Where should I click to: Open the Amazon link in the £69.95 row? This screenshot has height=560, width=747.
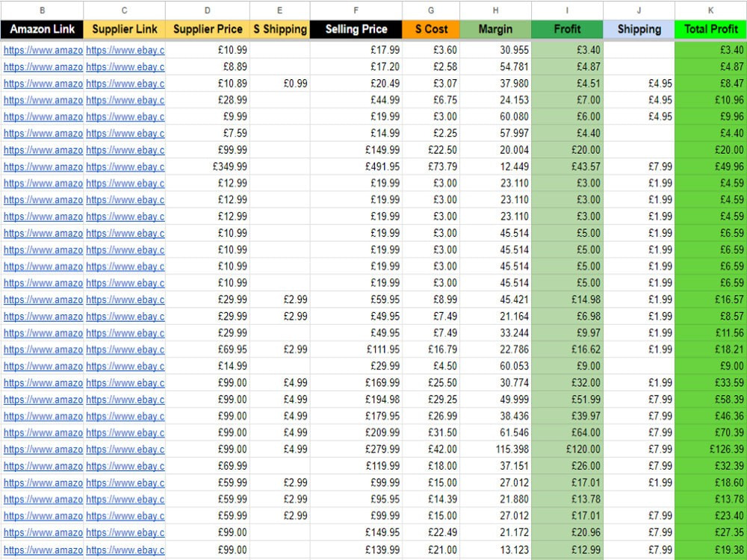[x=43, y=349]
